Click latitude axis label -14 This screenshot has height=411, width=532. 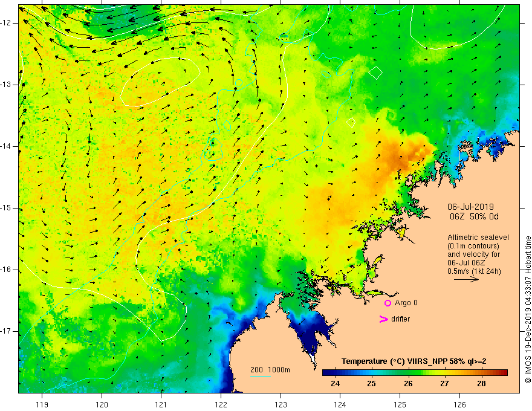[x=6, y=146]
